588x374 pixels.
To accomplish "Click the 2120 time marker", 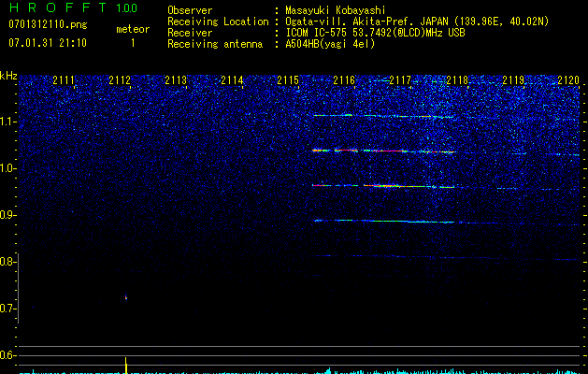I will pos(568,79).
